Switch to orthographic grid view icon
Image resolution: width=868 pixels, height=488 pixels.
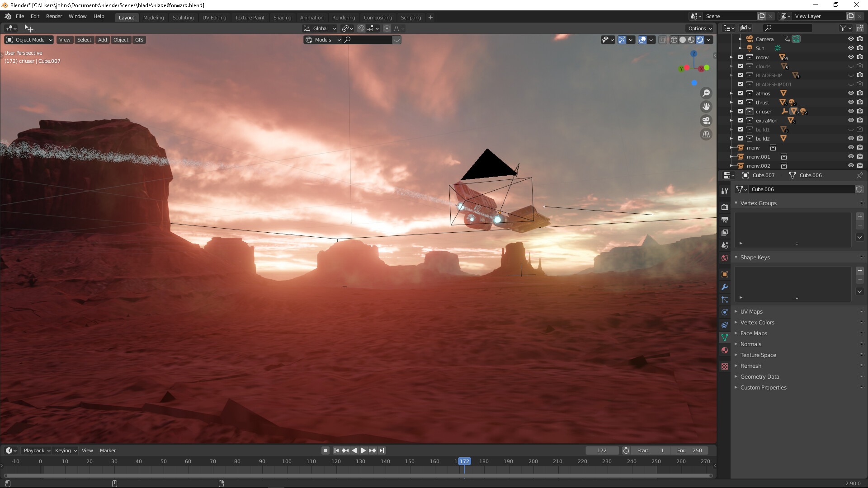tap(706, 134)
